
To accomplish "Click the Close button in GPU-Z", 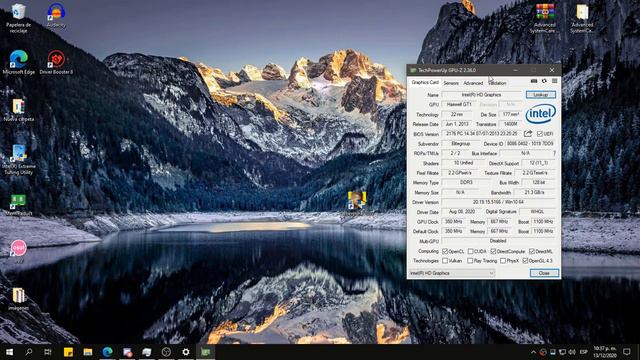I will point(544,273).
